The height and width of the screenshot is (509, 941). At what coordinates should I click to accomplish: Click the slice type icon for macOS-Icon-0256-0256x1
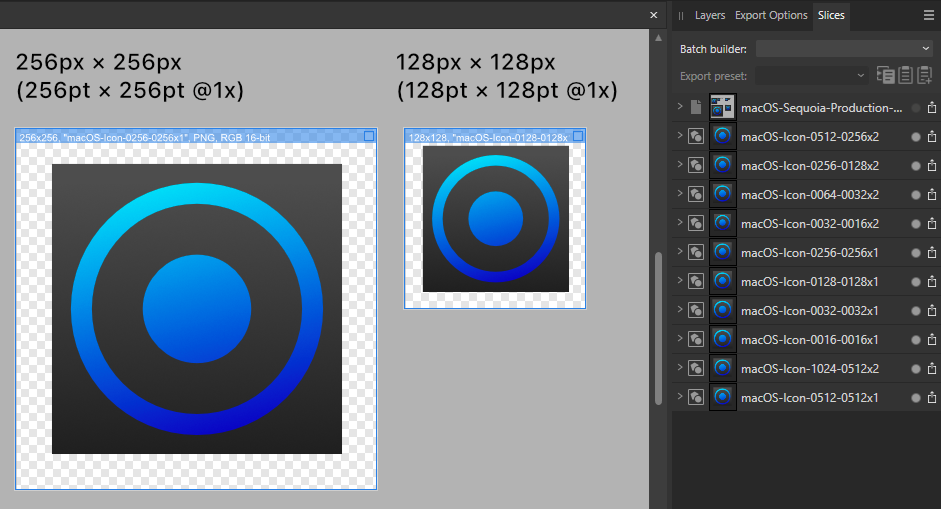pyautogui.click(x=696, y=252)
